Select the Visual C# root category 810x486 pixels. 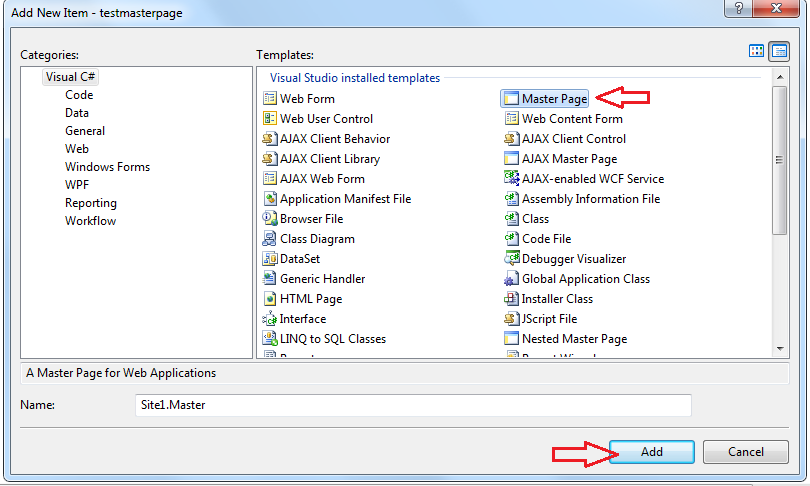(70, 77)
